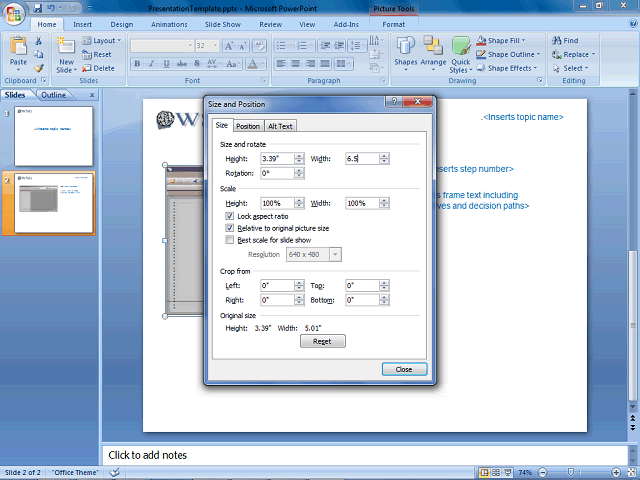Open the Layout dropdown
The width and height of the screenshot is (640, 480).
pos(102,40)
